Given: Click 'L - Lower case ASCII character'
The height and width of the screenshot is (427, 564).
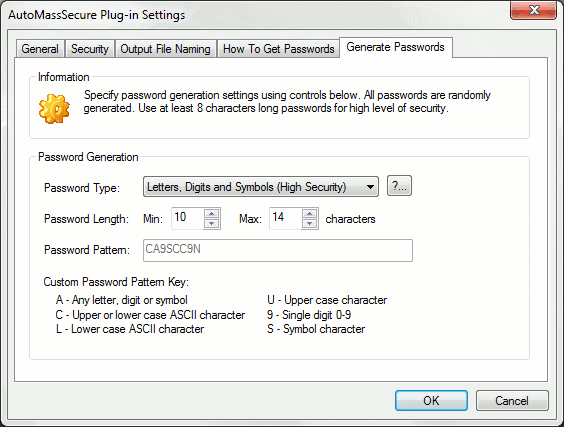Looking at the screenshot, I should coord(130,329).
